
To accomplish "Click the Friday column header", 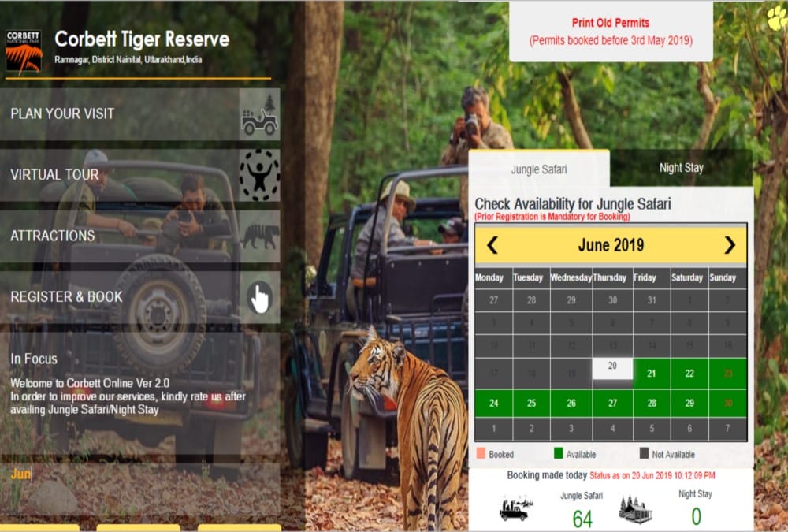I will click(652, 278).
